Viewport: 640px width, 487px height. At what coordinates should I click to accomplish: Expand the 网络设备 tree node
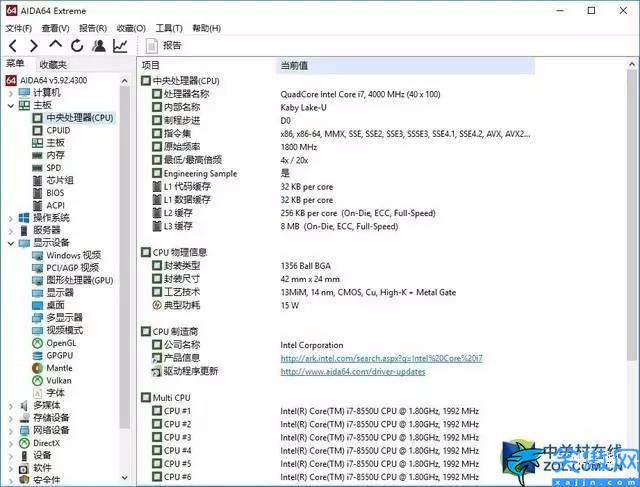[11, 431]
